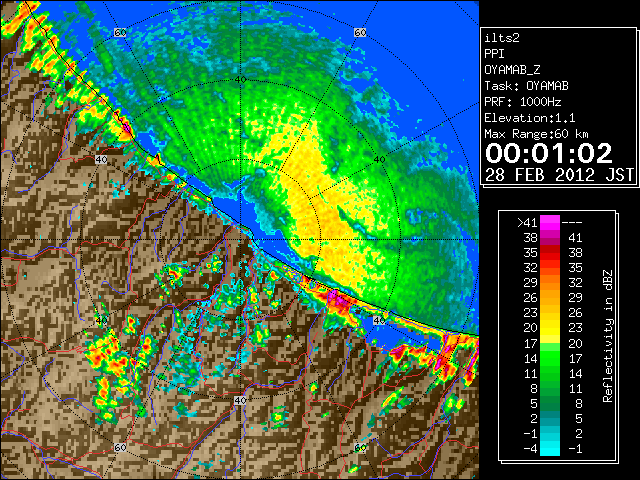Select the 'Elevation:1.1' value

pyautogui.click(x=530, y=118)
